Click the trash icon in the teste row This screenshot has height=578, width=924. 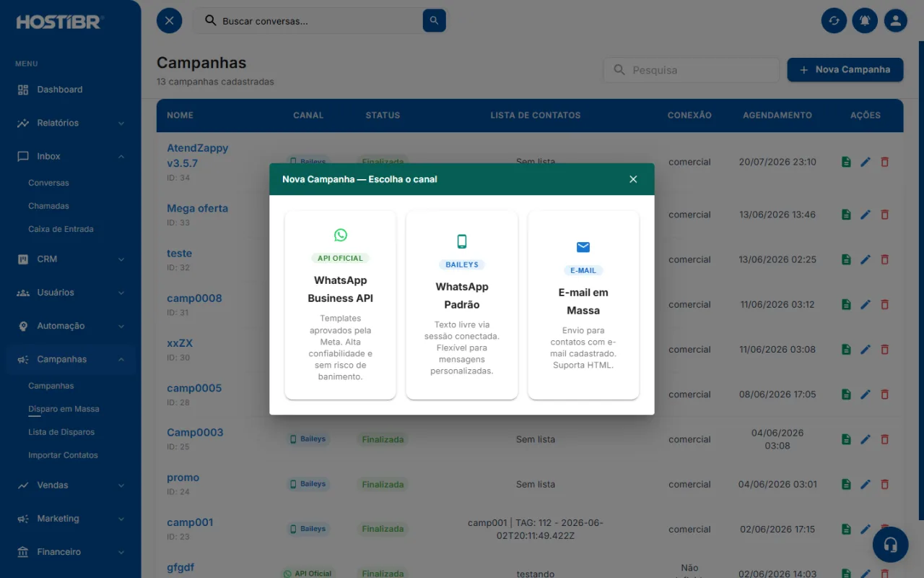coord(885,259)
